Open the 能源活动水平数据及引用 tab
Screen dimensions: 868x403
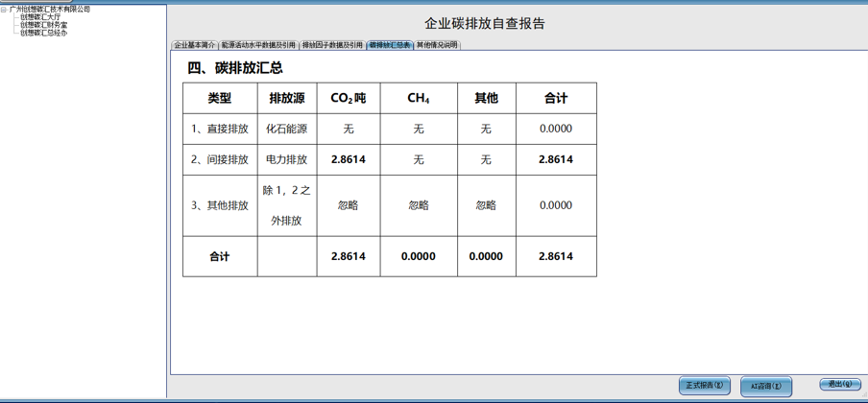(x=258, y=45)
